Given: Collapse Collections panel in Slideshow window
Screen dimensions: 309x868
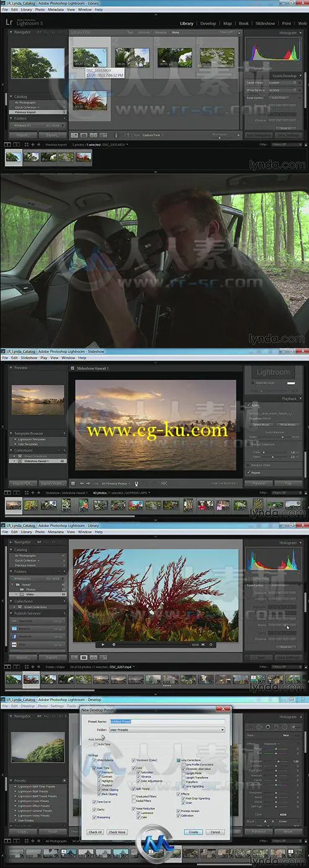Looking at the screenshot, I should 11,450.
